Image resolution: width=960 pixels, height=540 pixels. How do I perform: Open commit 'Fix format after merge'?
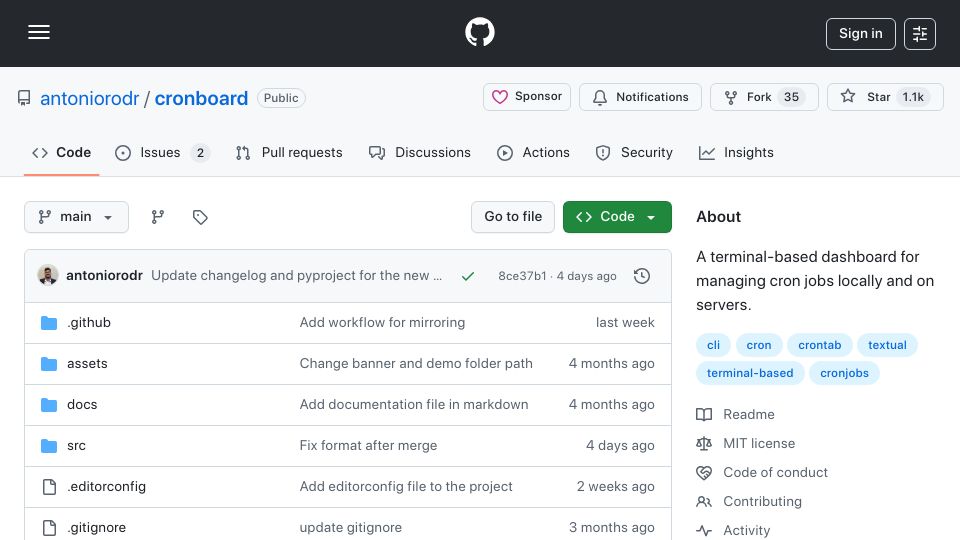[368, 446]
